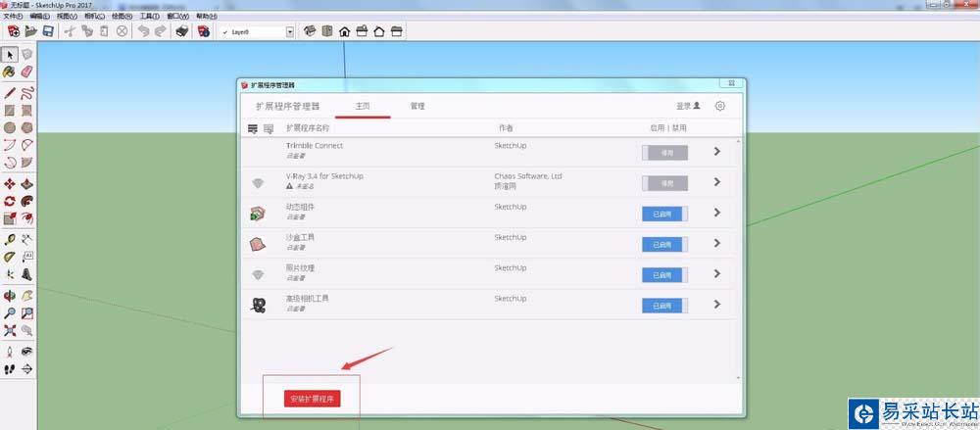Open a file with the folder icon

point(30,31)
